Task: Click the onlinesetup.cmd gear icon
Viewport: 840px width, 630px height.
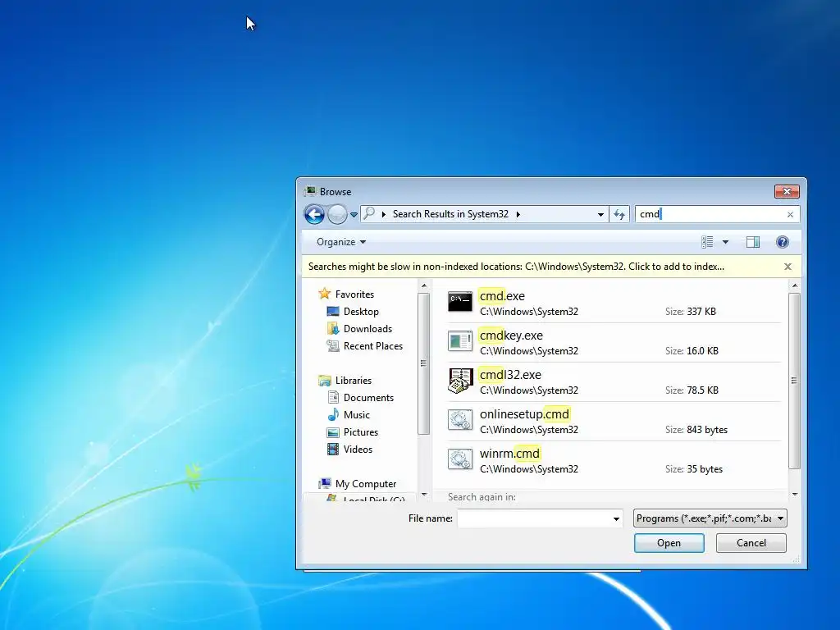Action: [x=460, y=420]
